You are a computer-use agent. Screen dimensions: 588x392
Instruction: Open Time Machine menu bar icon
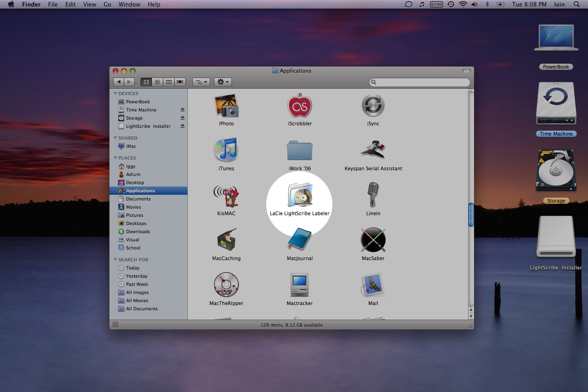tap(451, 4)
